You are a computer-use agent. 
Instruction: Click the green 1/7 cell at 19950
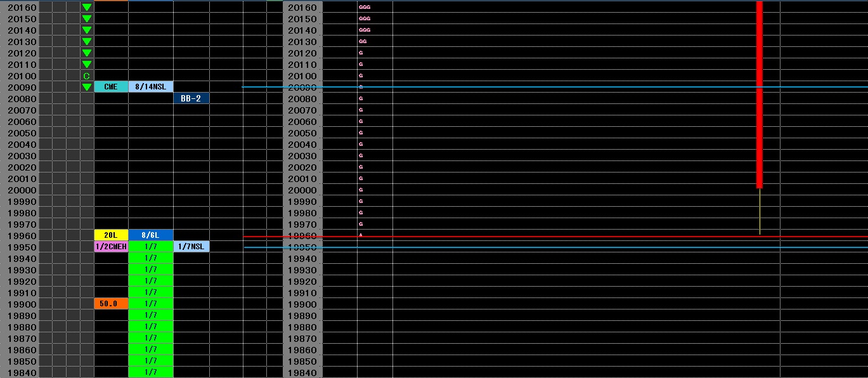(150, 247)
